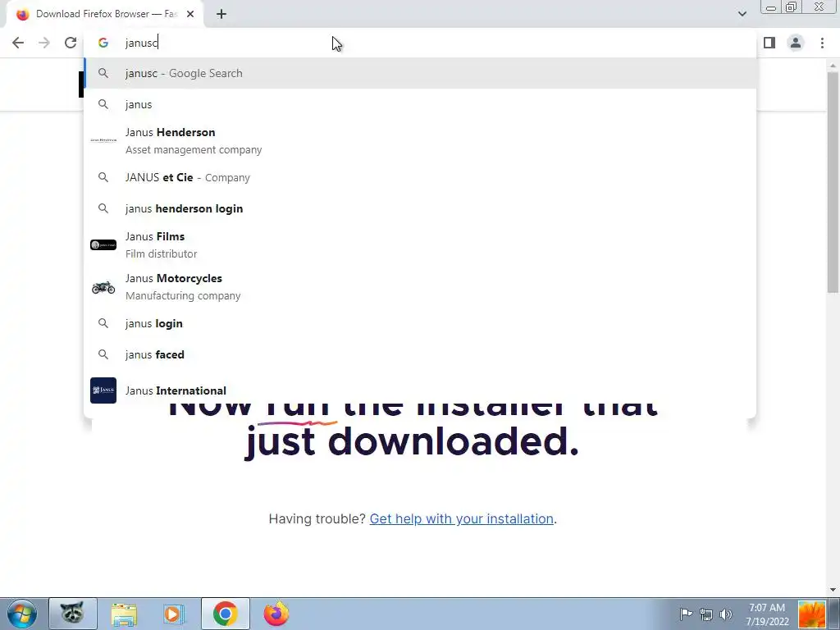Open the Windows Start menu
The image size is (840, 630).
point(22,614)
